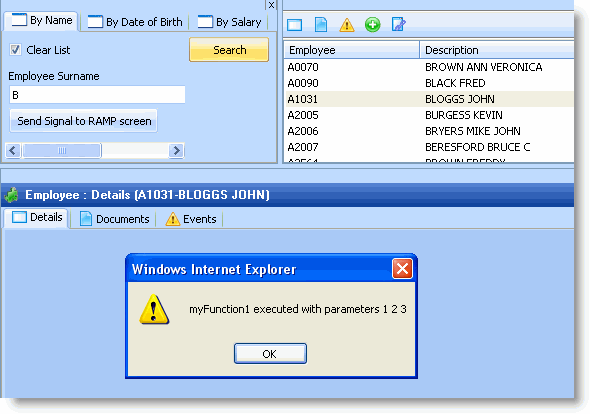Image resolution: width=590 pixels, height=414 pixels.
Task: Click BROWN ANN VERONICA description cell
Action: (484, 67)
